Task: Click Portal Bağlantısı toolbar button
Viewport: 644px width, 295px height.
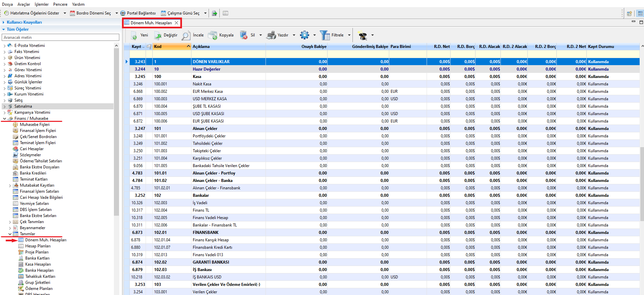Action: 138,13
